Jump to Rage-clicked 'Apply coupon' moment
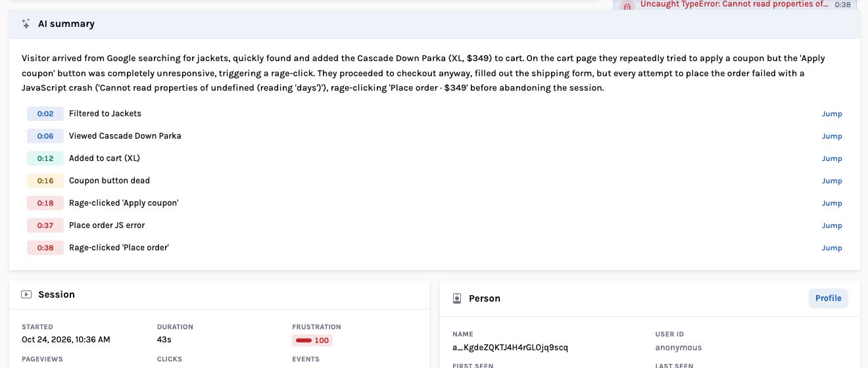Viewport: 868px width, 368px height. tap(832, 203)
